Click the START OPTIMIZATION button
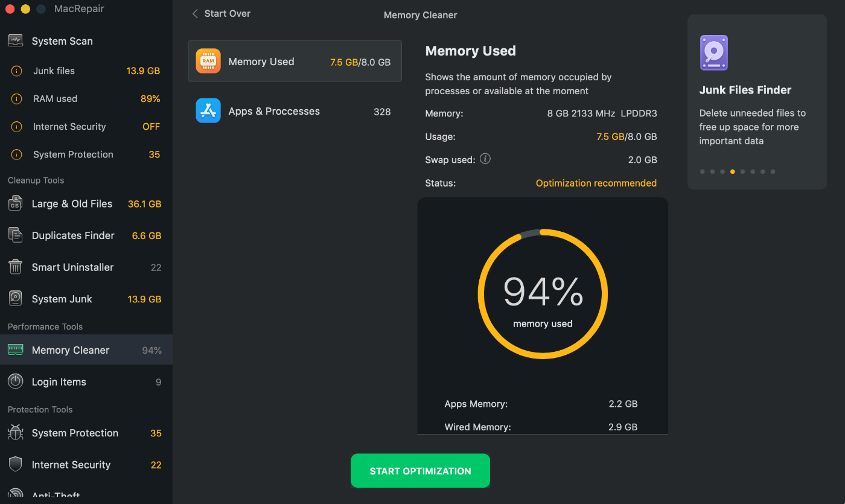Viewport: 845px width, 504px height. pyautogui.click(x=420, y=471)
